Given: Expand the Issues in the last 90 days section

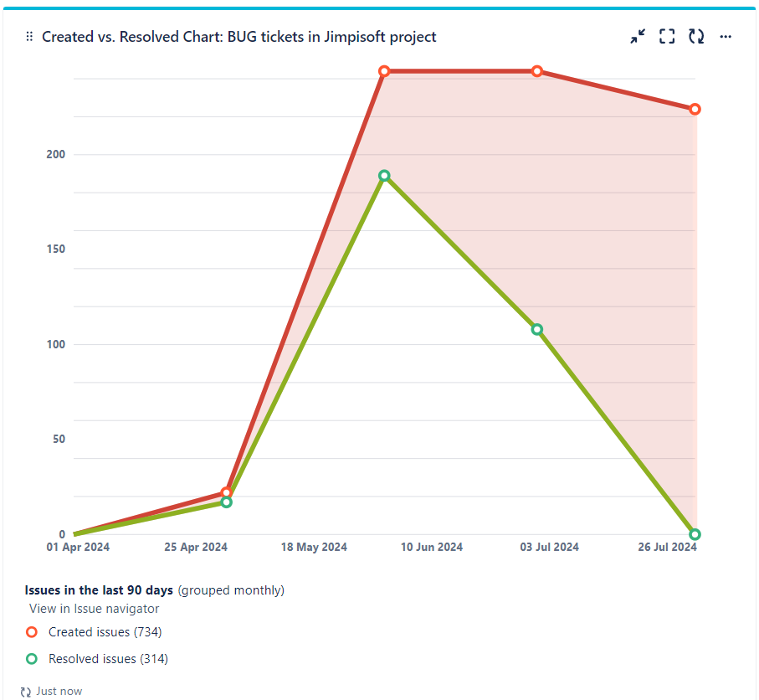Looking at the screenshot, I should (100, 589).
